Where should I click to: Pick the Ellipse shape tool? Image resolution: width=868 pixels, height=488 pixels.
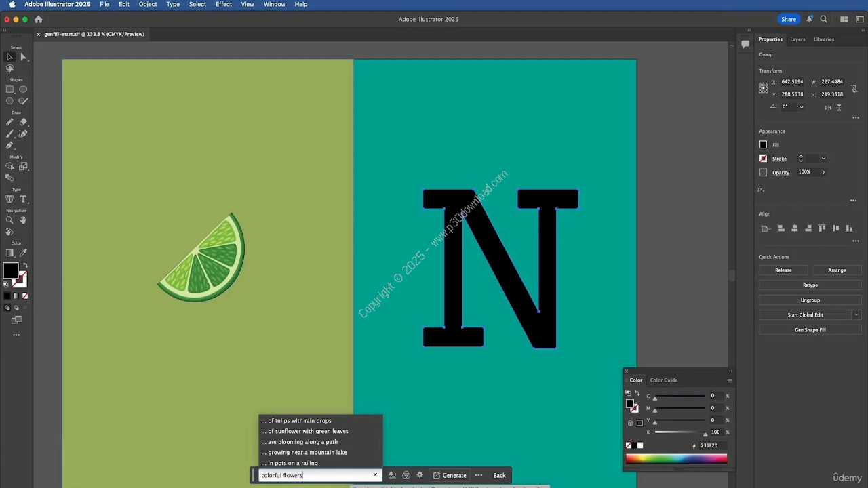click(23, 89)
